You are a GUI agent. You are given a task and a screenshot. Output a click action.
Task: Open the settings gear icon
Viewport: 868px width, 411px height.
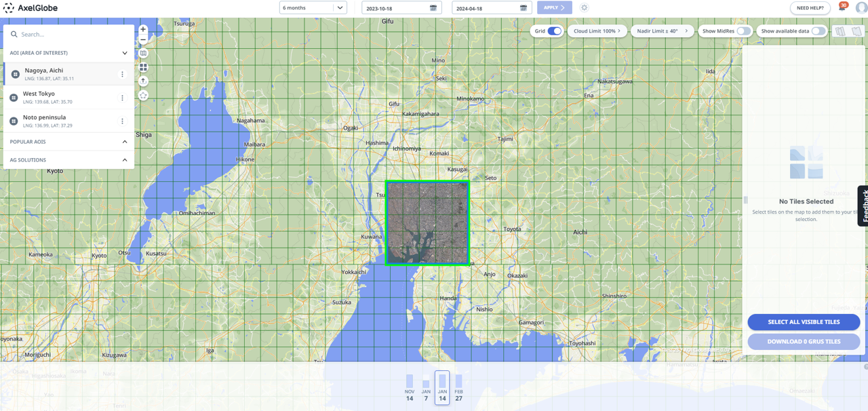[584, 8]
